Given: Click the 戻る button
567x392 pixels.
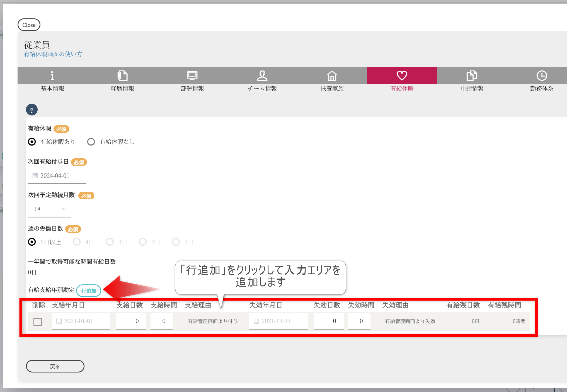Looking at the screenshot, I should (55, 366).
